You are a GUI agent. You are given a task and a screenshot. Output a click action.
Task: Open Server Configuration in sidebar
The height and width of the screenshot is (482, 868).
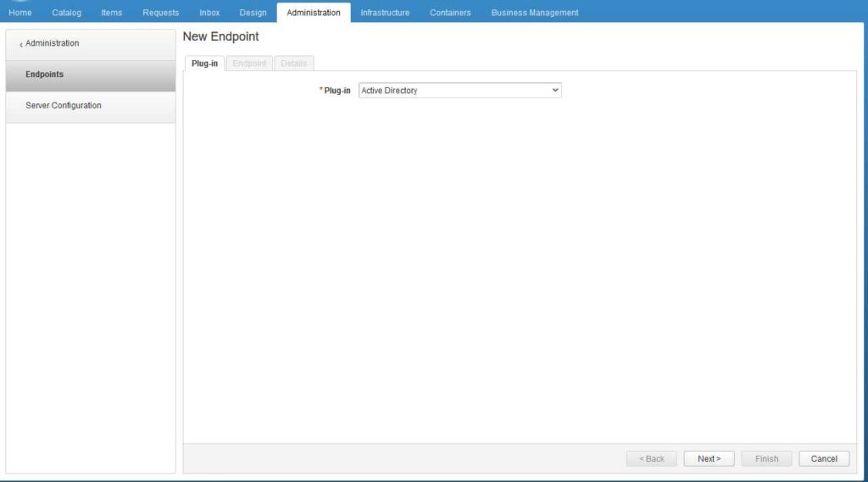pos(91,106)
